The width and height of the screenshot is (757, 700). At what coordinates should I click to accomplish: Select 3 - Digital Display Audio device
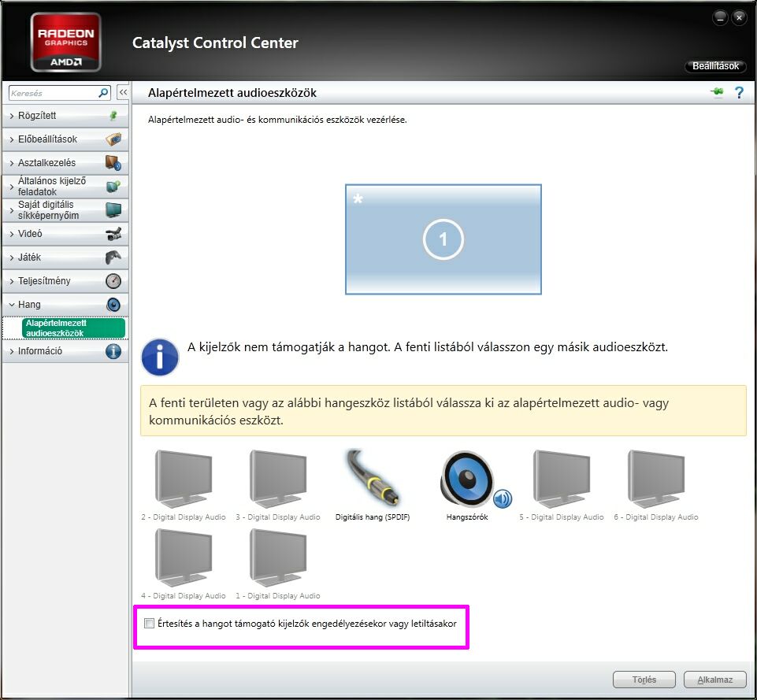[x=278, y=485]
